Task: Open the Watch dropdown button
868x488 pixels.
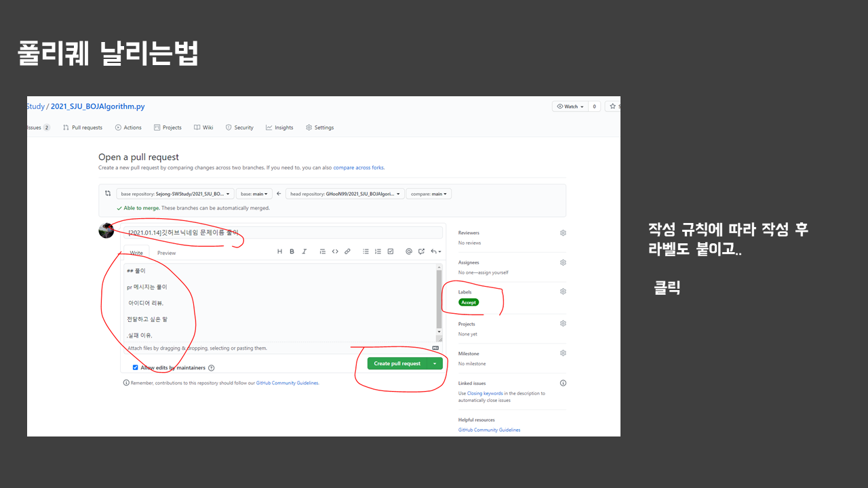Action: [570, 106]
